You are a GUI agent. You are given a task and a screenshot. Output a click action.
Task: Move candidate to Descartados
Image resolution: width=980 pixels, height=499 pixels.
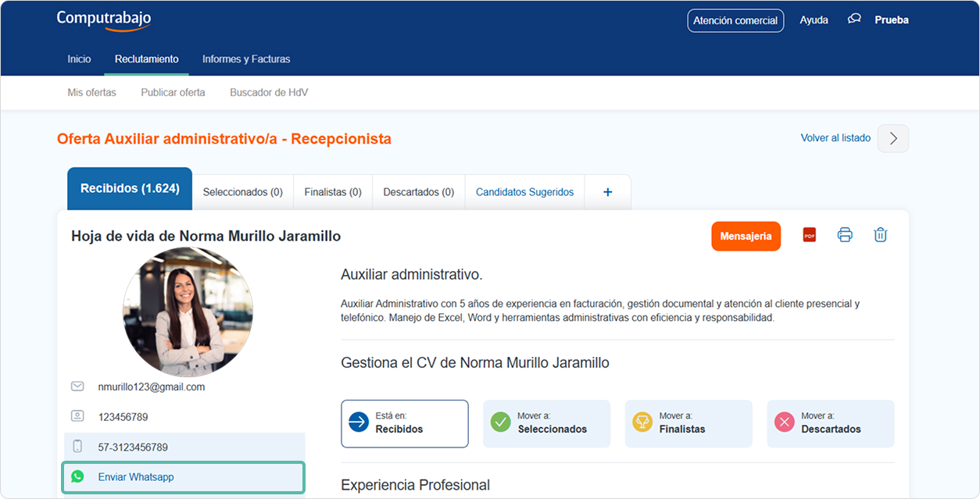coord(830,423)
